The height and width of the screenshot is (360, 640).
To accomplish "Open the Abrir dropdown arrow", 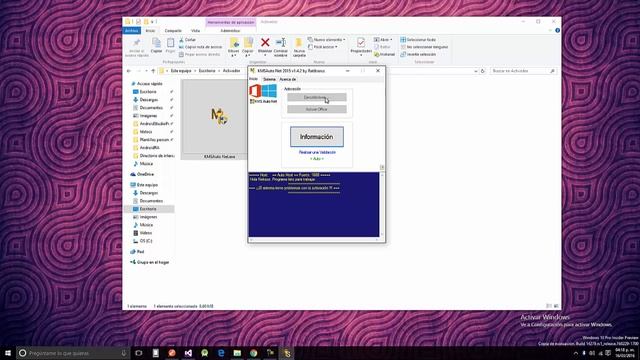I will tap(391, 40).
